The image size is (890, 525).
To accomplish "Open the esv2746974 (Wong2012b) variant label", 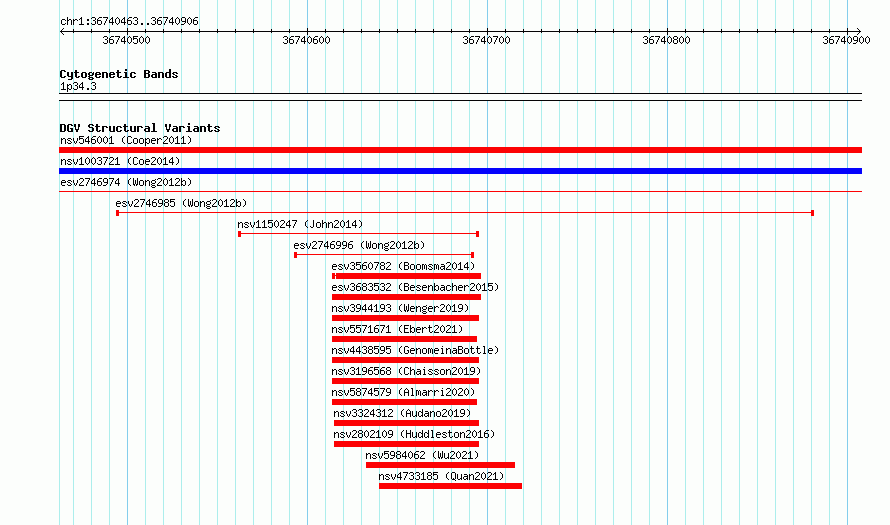I will [126, 182].
